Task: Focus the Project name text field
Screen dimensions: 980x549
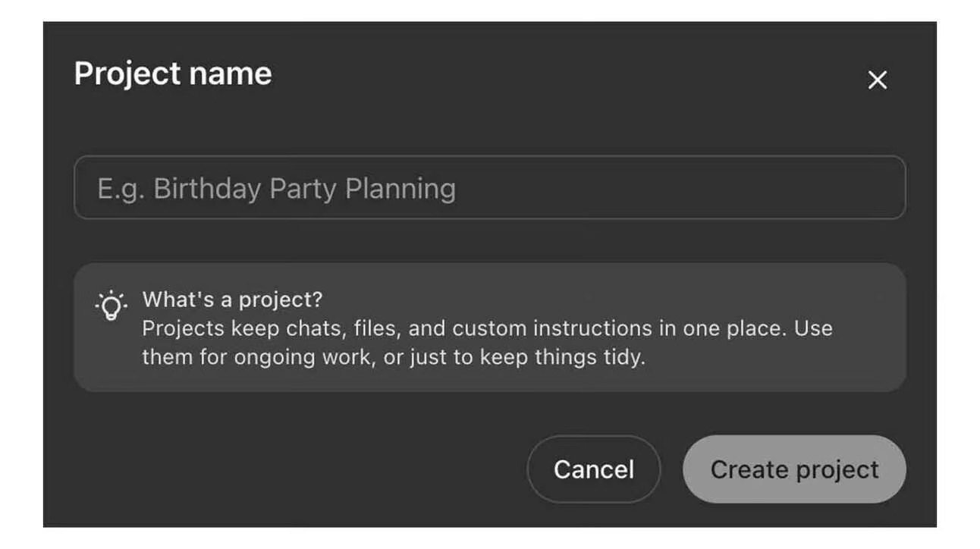Action: click(x=489, y=188)
